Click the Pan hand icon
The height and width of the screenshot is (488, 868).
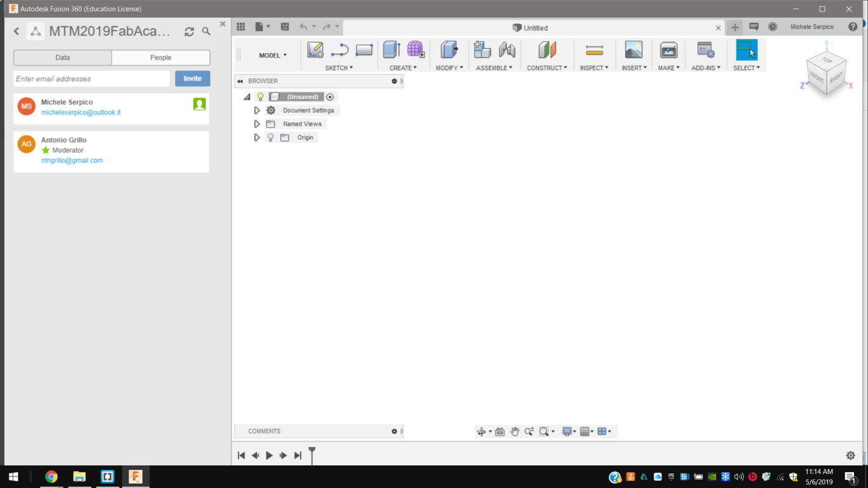514,431
